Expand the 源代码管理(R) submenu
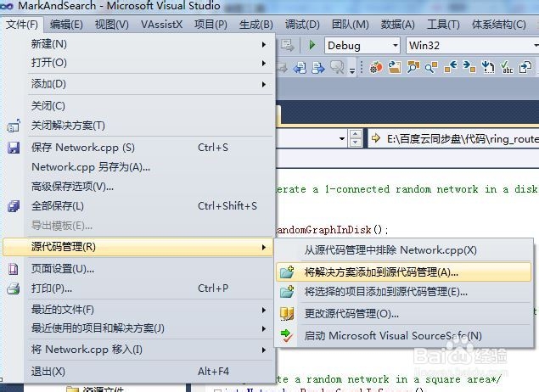Image resolution: width=539 pixels, height=392 pixels. tap(138, 247)
